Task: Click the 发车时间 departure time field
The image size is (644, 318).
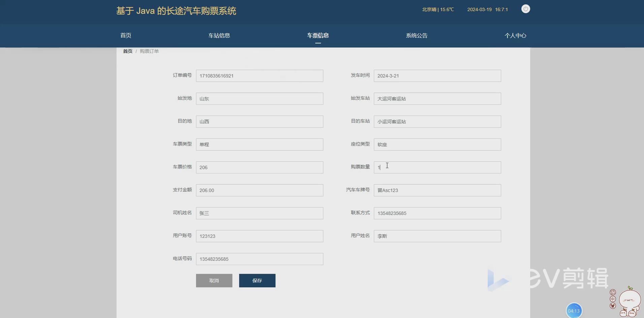Action: [x=437, y=76]
